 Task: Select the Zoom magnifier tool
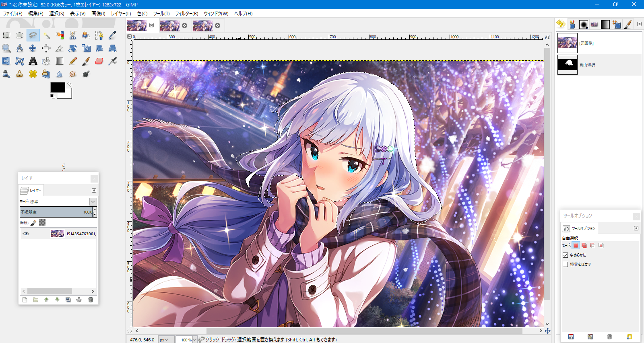(x=6, y=48)
